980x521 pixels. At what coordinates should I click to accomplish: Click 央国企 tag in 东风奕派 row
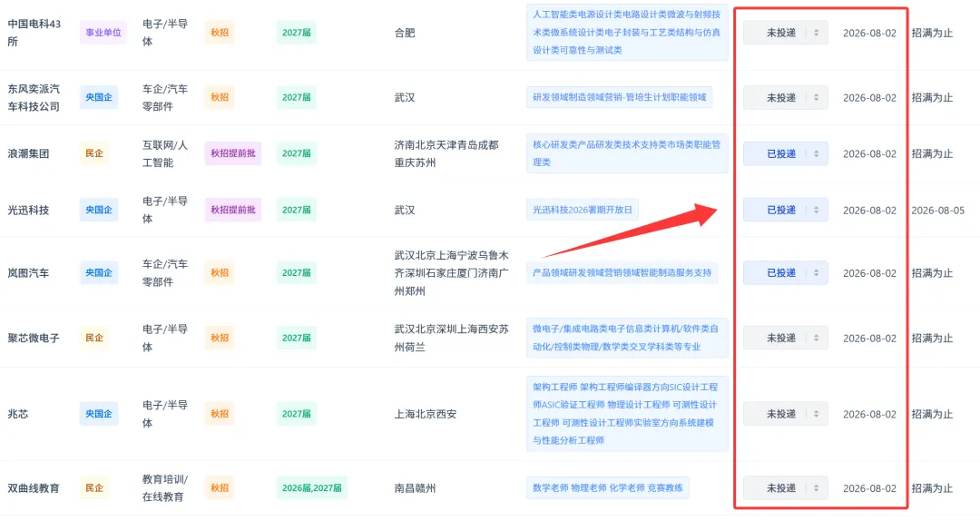[x=99, y=97]
